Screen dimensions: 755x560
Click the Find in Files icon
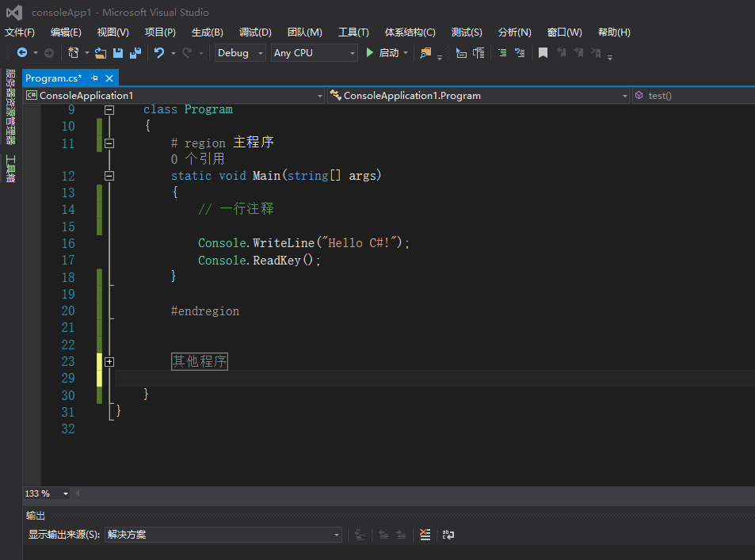pyautogui.click(x=425, y=52)
